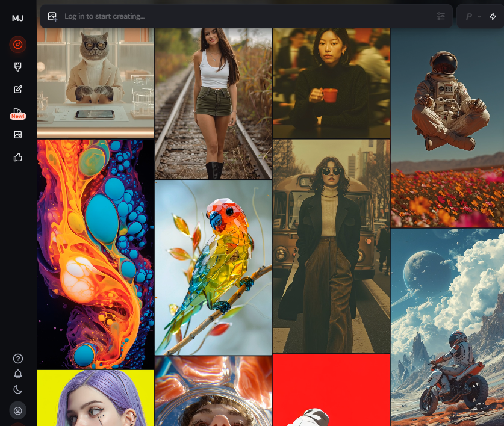Open the Help question mark icon
The height and width of the screenshot is (426, 504).
[x=17, y=359]
